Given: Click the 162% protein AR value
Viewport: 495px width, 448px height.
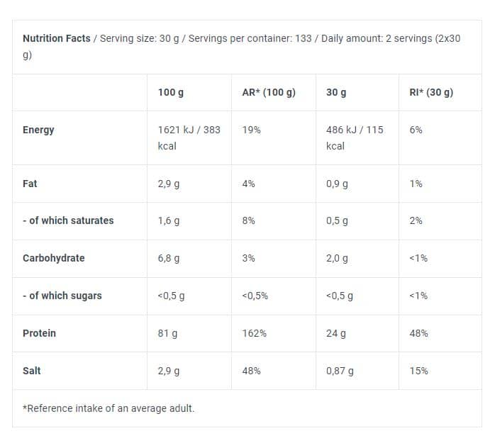Looking at the screenshot, I should click(x=254, y=333).
